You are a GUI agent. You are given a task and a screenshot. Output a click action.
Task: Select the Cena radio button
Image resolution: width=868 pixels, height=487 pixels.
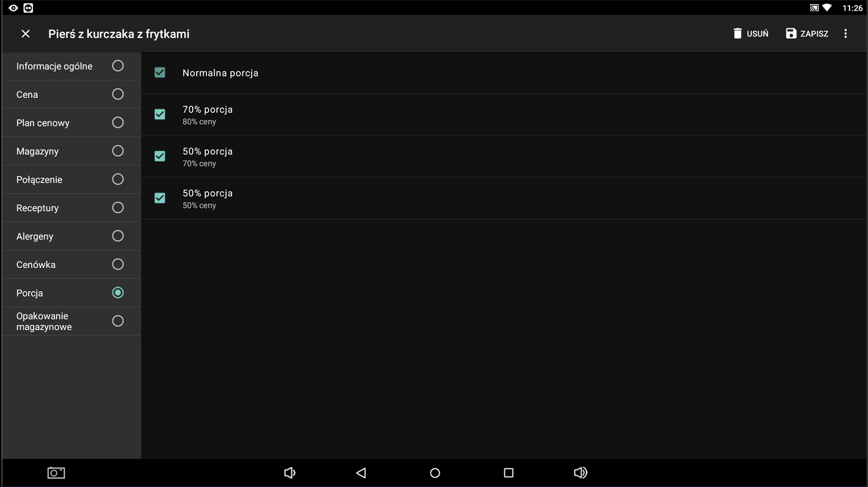coord(118,94)
